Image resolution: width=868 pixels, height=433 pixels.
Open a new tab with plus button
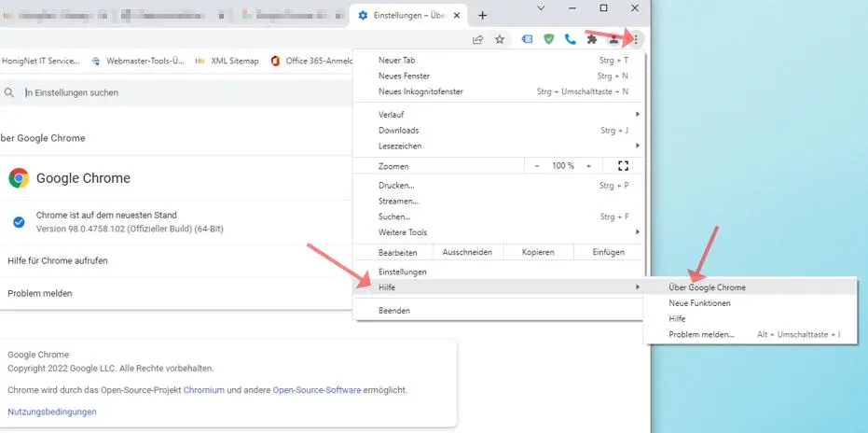482,16
